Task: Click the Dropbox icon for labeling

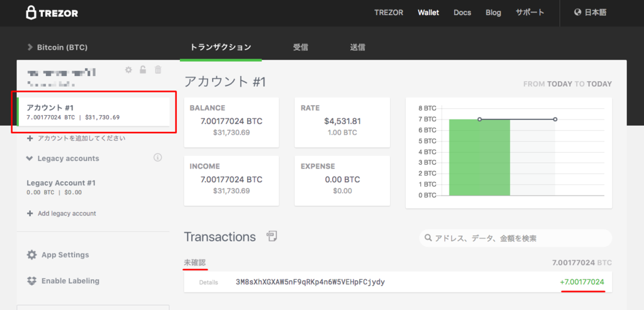Action: (x=31, y=281)
